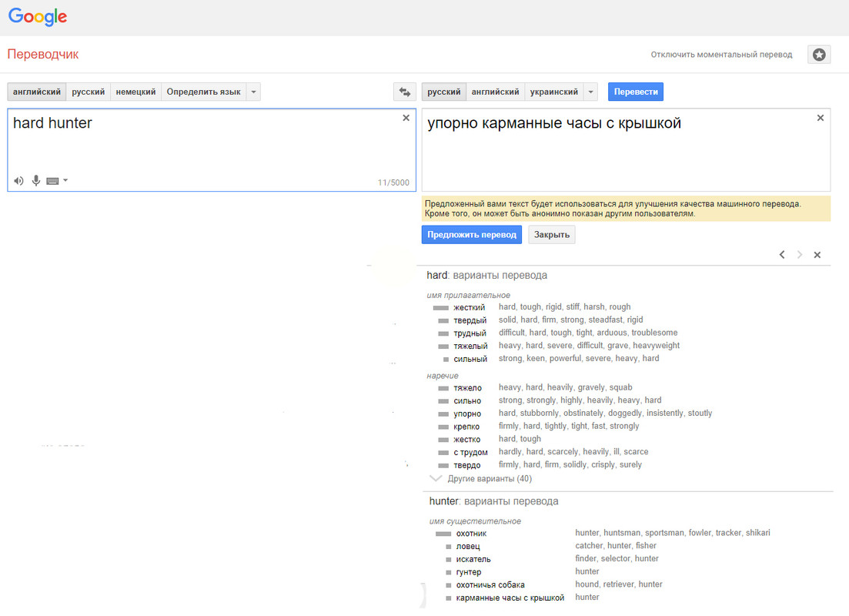
Task: Select translation твердый
Action: (470, 320)
